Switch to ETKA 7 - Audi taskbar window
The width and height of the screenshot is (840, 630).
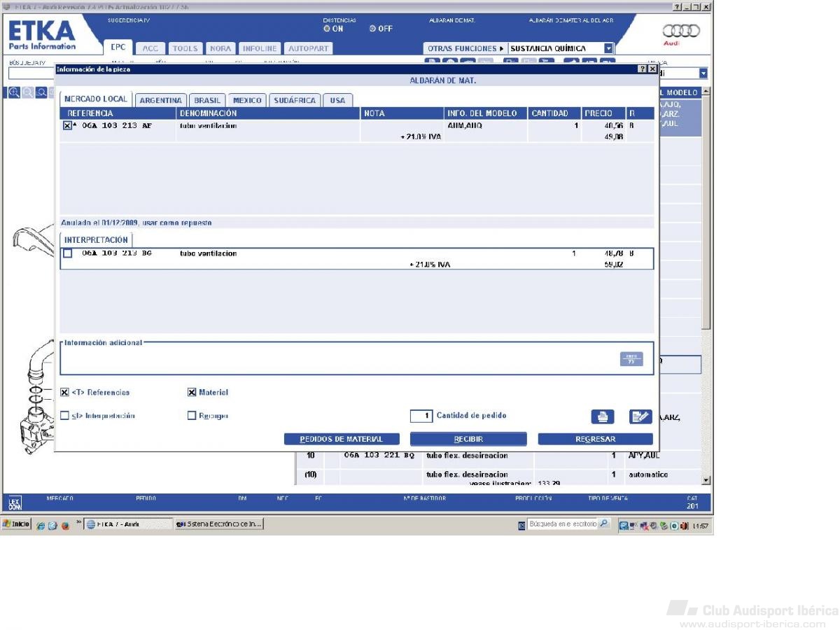[129, 524]
